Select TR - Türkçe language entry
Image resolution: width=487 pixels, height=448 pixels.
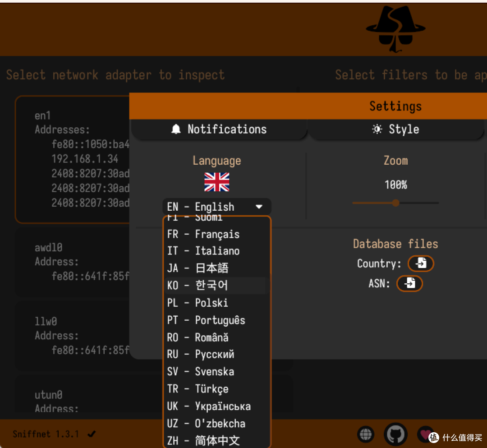click(x=217, y=388)
